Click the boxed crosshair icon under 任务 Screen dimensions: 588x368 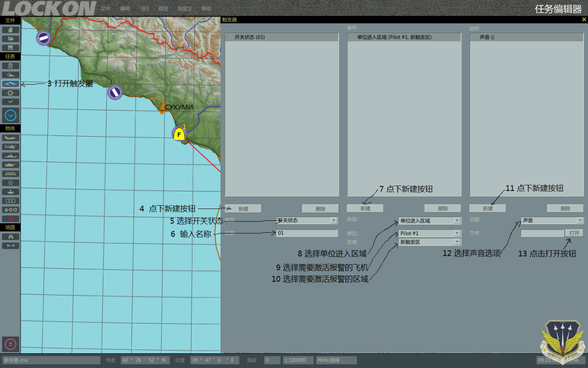point(10,92)
